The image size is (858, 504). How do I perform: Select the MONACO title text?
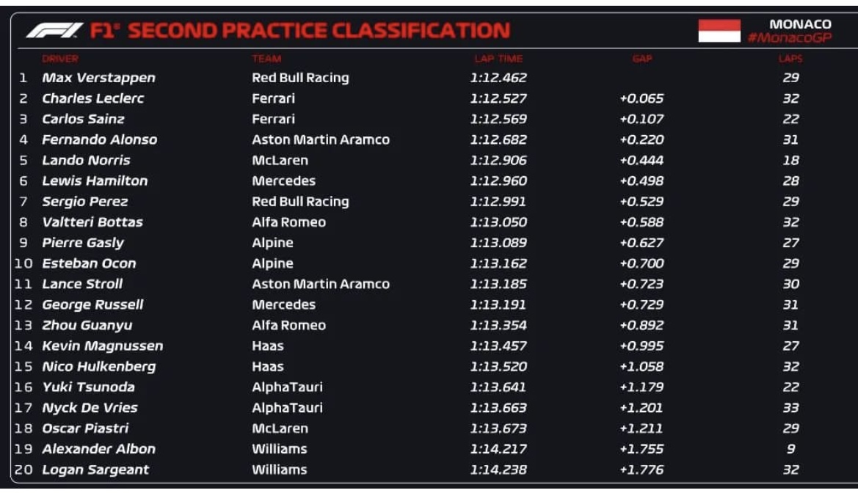tap(800, 24)
